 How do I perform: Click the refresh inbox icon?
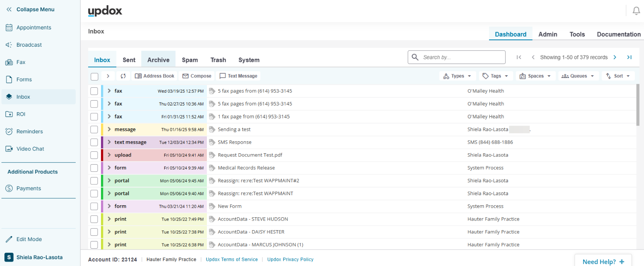point(123,76)
